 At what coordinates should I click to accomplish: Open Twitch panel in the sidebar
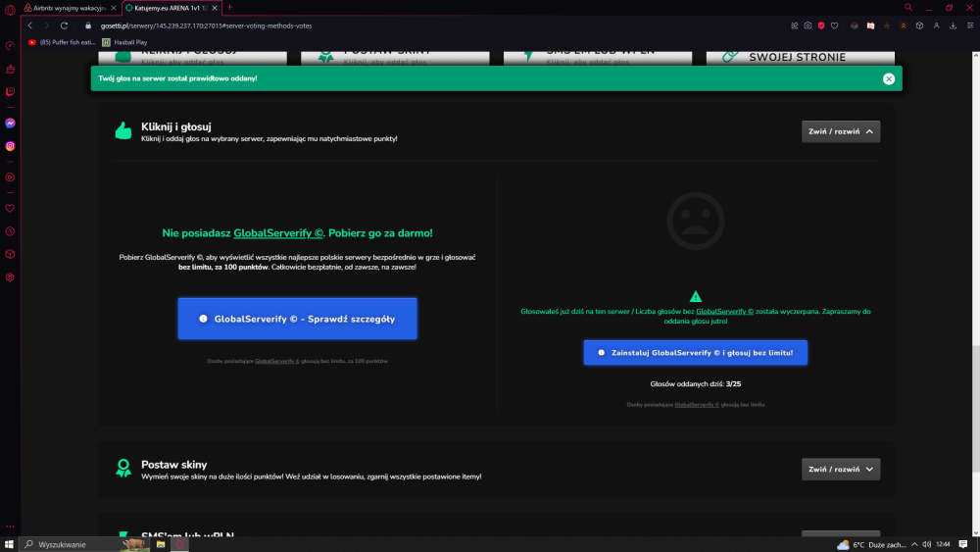(x=10, y=92)
